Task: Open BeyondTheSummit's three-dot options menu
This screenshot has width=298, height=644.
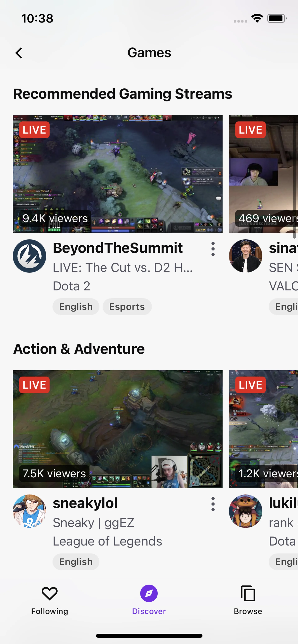Action: tap(213, 249)
